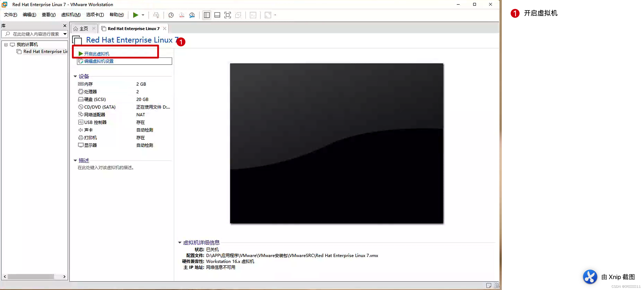Click the stretch guest display icon
Image resolution: width=644 pixels, height=290 pixels.
[x=268, y=15]
